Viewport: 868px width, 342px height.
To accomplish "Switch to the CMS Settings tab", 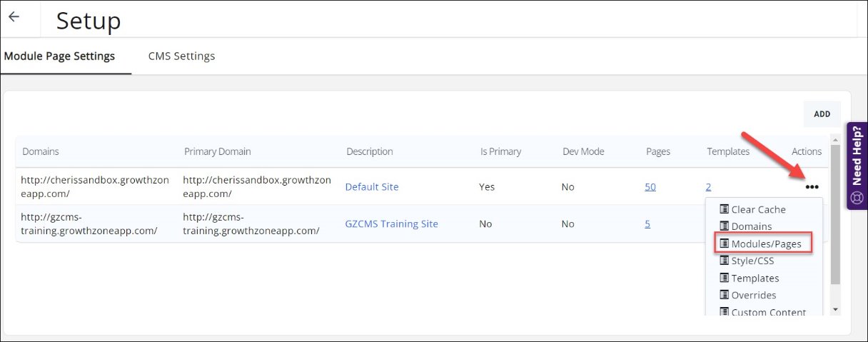I will (x=181, y=56).
